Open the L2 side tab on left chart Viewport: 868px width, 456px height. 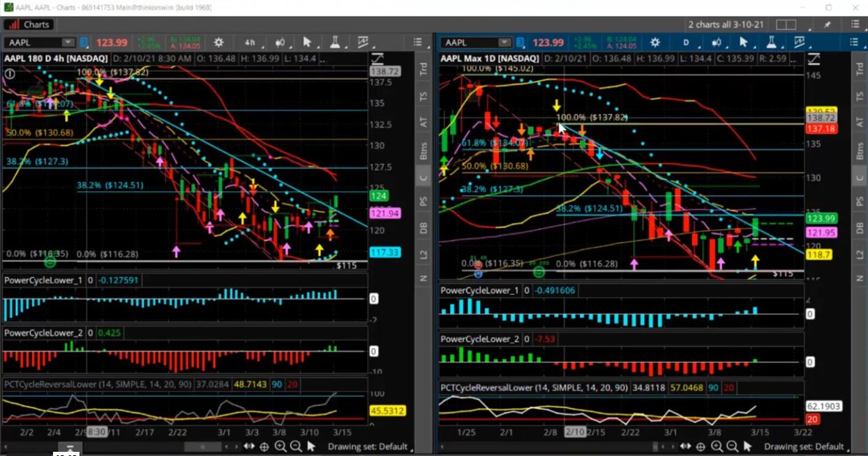point(423,254)
